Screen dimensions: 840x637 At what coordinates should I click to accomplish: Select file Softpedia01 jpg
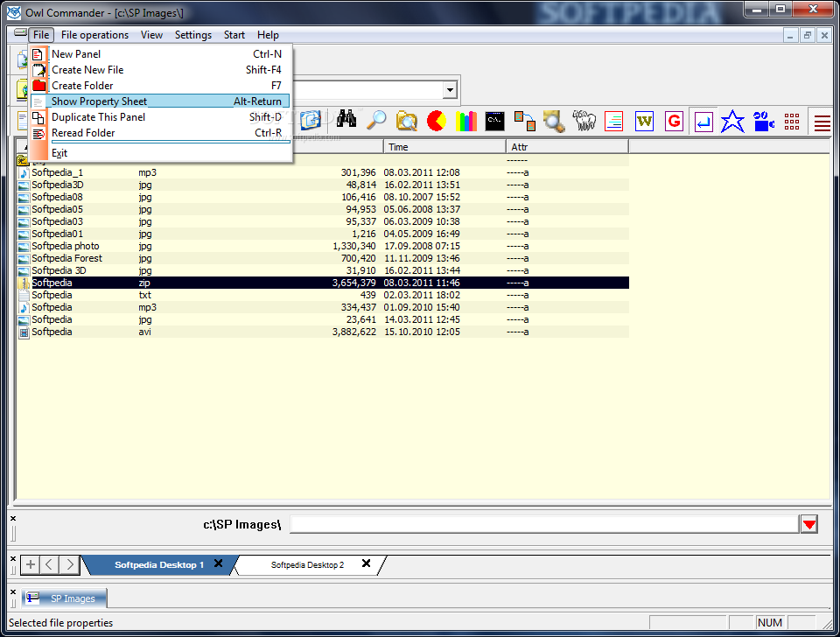(323, 234)
